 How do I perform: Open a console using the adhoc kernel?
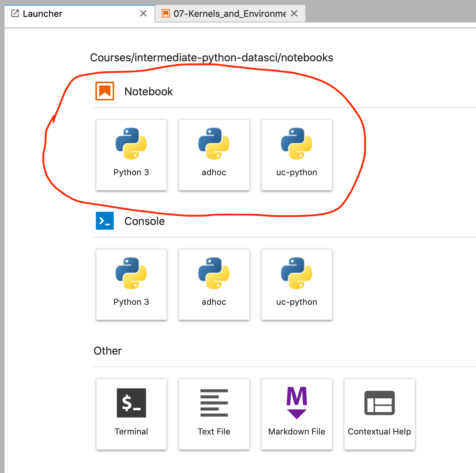(214, 285)
